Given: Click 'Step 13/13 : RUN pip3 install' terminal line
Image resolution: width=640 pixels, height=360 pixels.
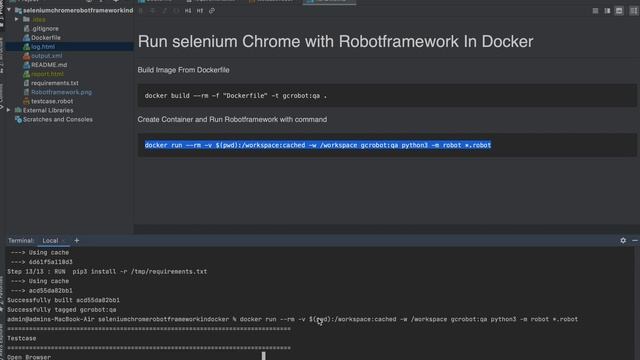Looking at the screenshot, I should pyautogui.click(x=107, y=271).
